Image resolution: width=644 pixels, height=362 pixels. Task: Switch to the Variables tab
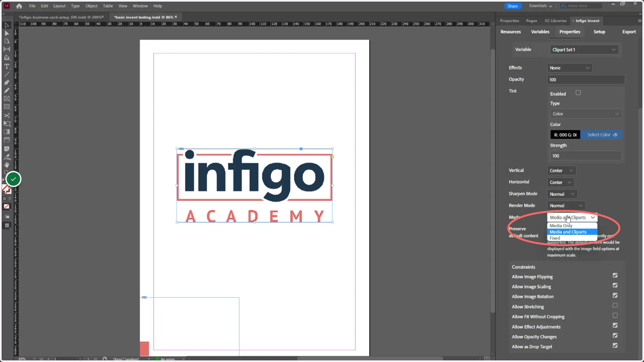click(x=540, y=32)
